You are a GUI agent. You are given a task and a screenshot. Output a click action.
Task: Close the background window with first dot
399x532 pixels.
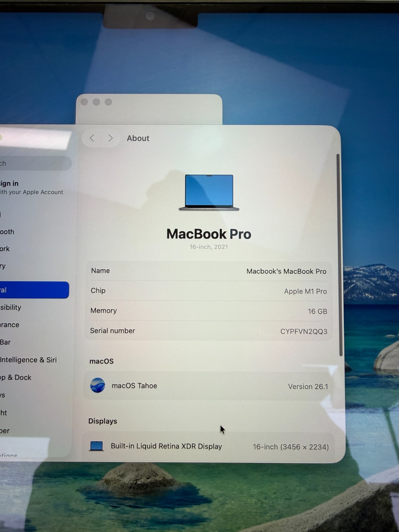(x=84, y=102)
